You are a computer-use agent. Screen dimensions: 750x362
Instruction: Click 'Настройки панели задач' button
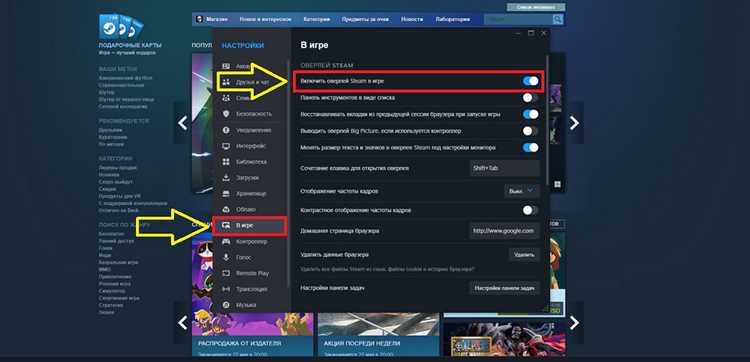click(x=504, y=288)
